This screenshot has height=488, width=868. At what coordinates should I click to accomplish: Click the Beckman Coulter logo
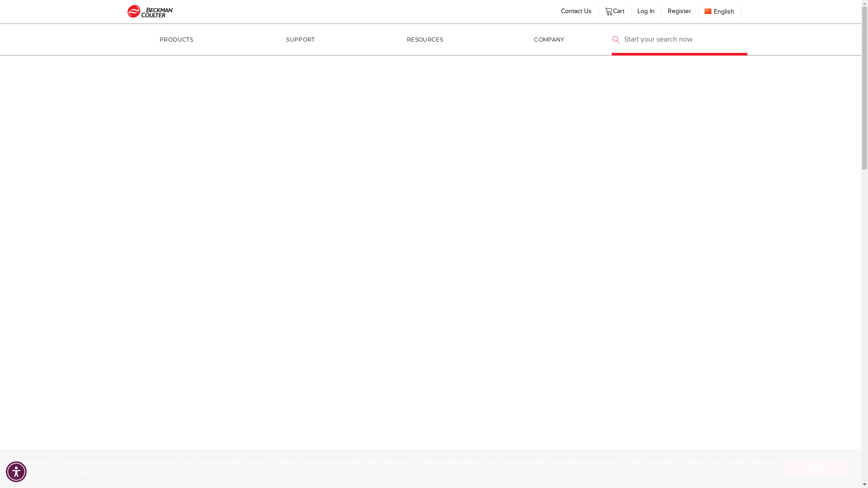click(150, 11)
